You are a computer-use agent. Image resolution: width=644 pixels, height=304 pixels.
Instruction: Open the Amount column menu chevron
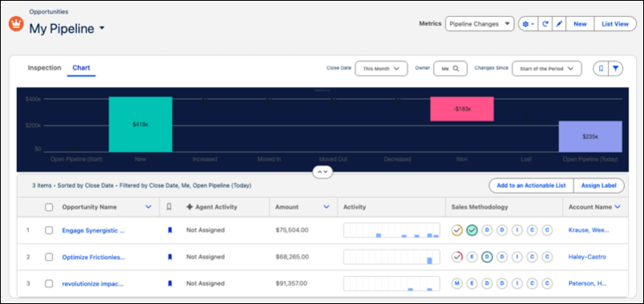coord(327,207)
